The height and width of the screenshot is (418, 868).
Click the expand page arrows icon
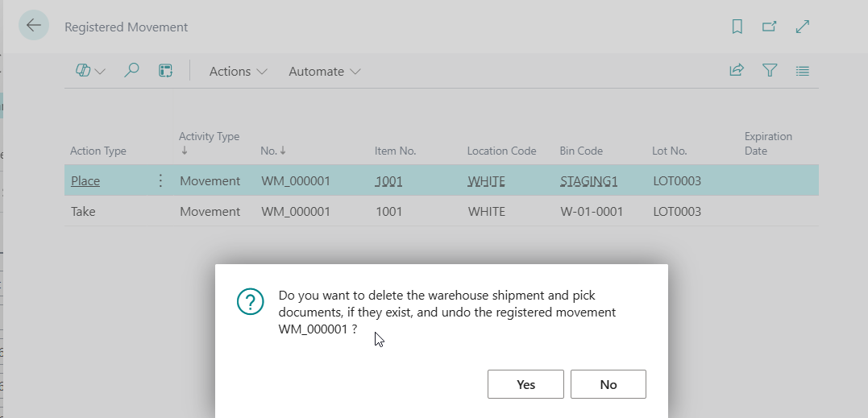[x=802, y=27]
